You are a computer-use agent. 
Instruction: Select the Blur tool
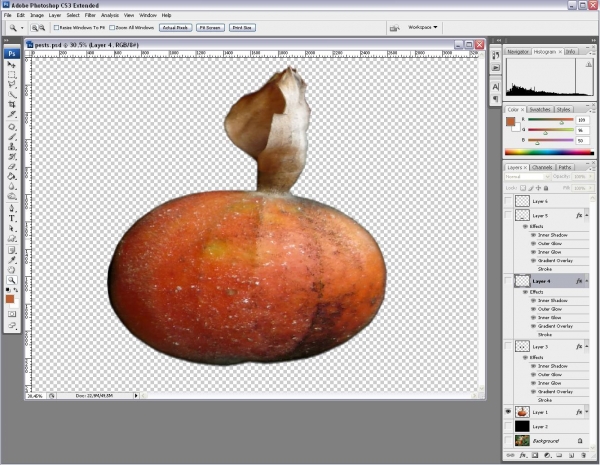click(x=12, y=187)
